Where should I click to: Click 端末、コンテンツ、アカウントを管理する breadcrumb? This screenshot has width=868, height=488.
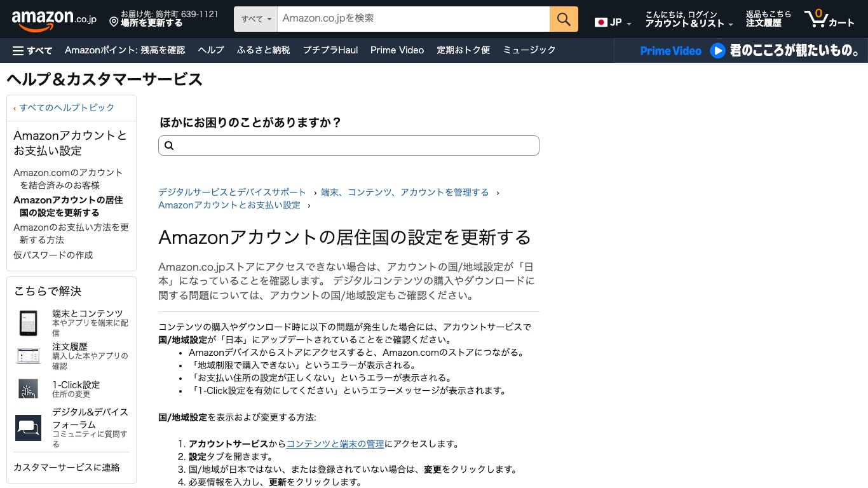point(405,193)
